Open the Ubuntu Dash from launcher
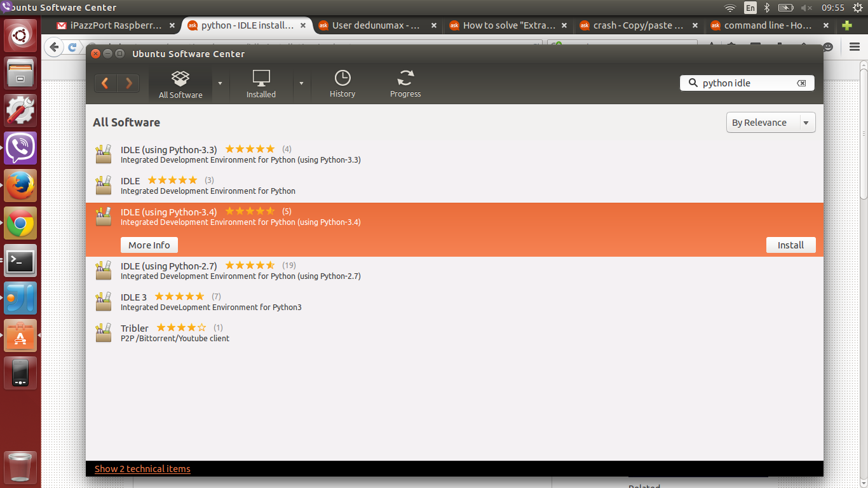The height and width of the screenshot is (488, 868). pyautogui.click(x=20, y=36)
